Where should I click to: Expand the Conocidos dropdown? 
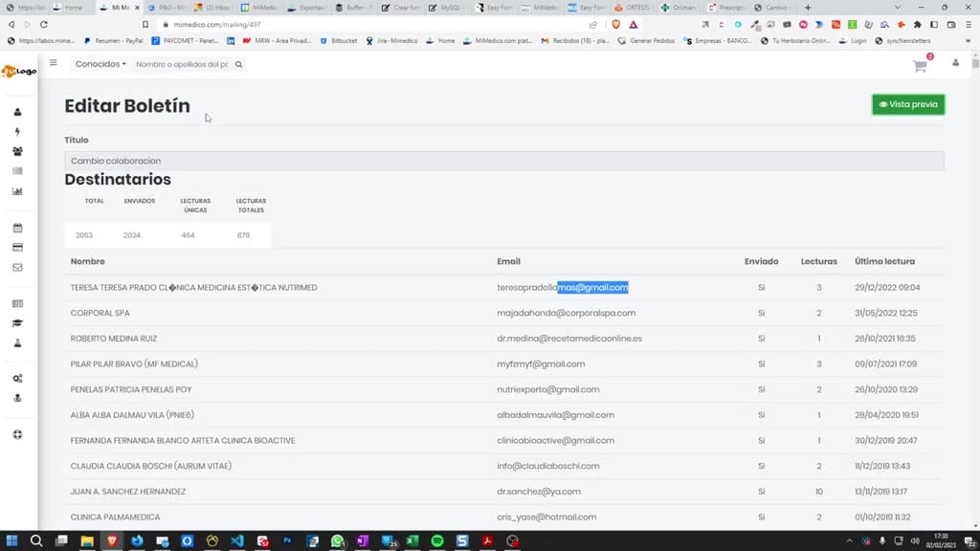point(100,64)
